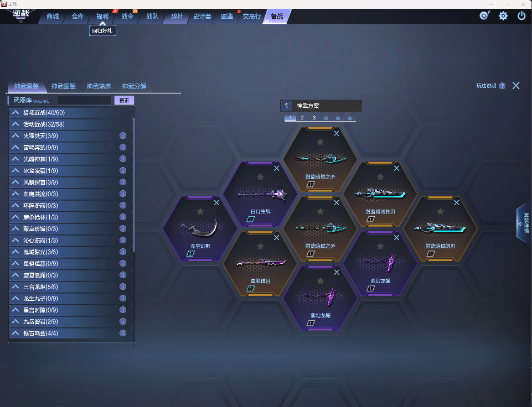Viewport: 532px width, 407px height.
Task: Open info icon beside 铄古鸣金
Action: click(x=123, y=333)
